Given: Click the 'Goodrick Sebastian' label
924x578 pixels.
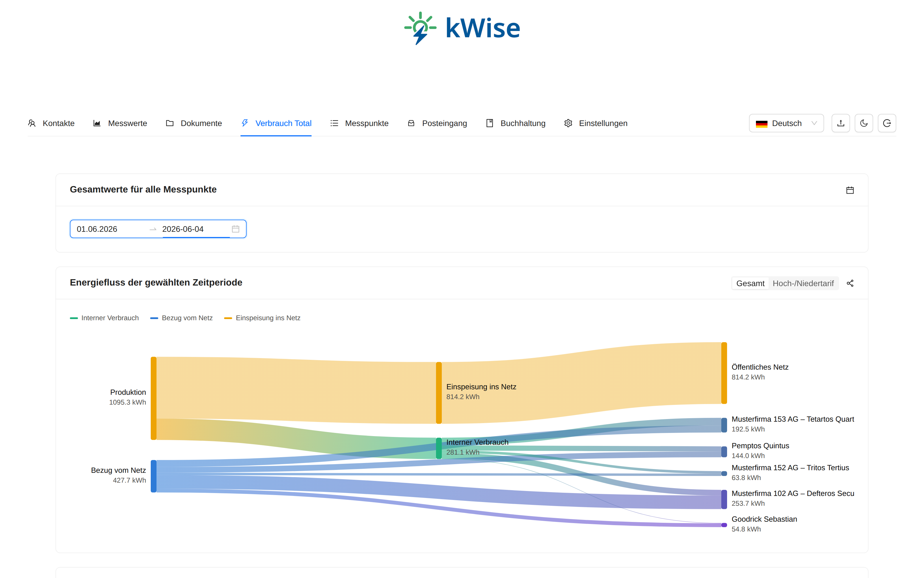Looking at the screenshot, I should coord(764,519).
